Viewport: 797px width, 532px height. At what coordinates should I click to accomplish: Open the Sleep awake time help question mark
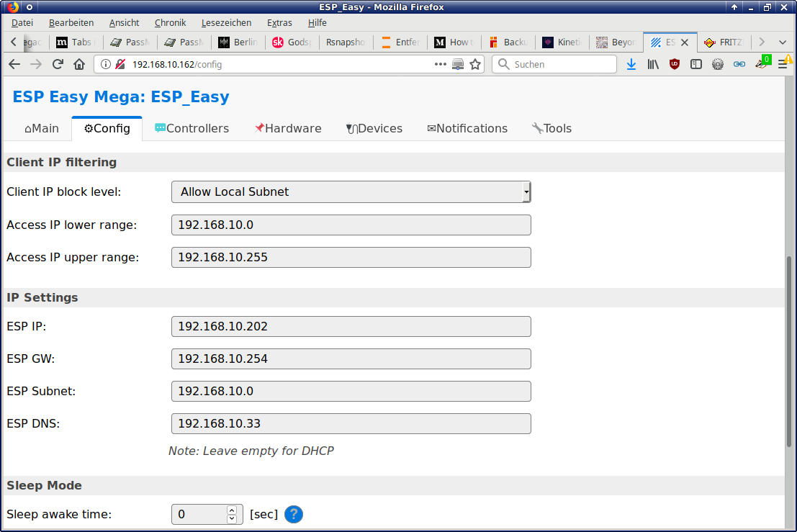click(293, 514)
